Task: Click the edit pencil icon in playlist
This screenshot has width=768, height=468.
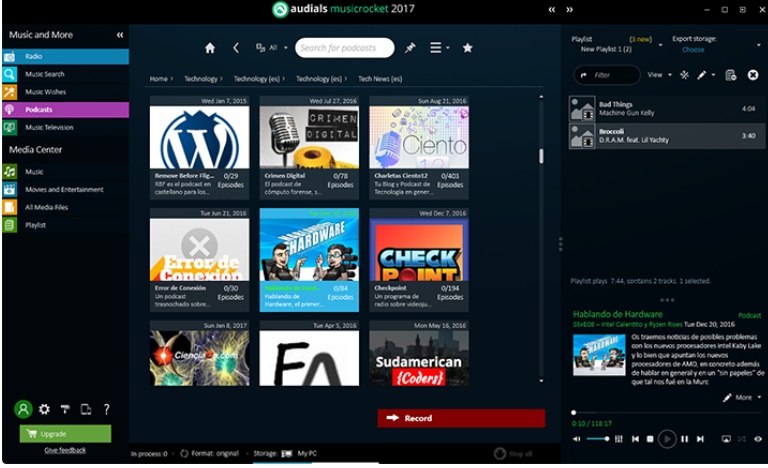Action: click(x=702, y=75)
